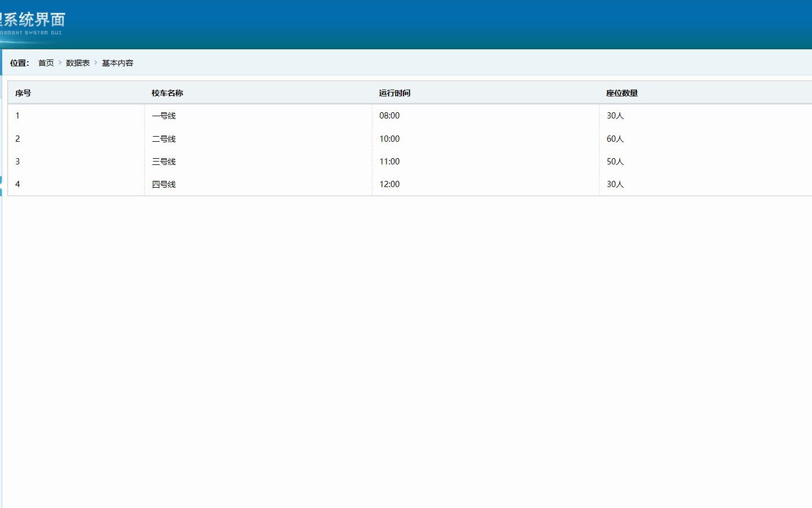Click the 10:00 run time cell
Viewport: 812px width, 508px height.
389,139
